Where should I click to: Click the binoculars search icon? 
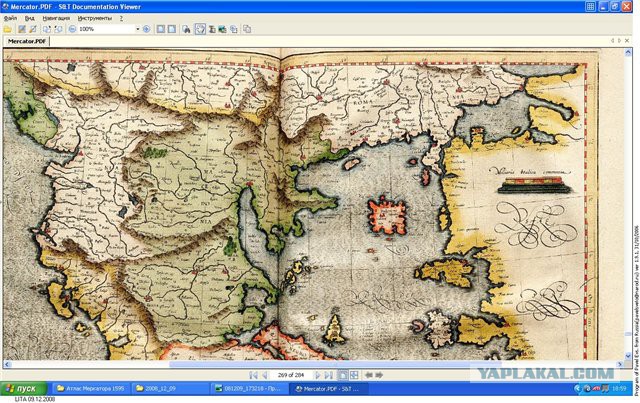[x=186, y=29]
